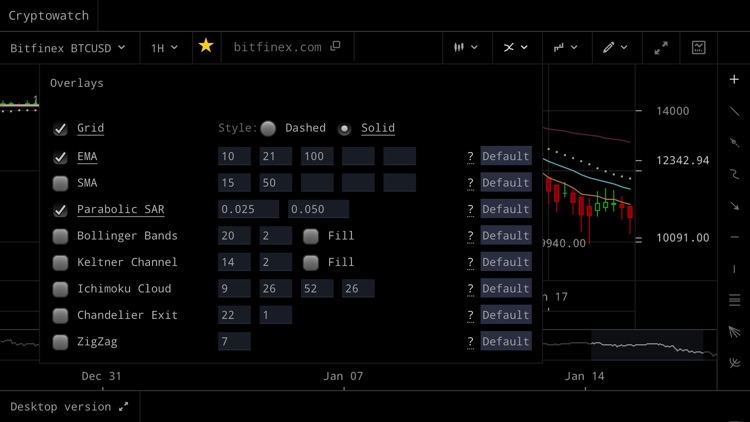Reset Ichimoku Cloud with Default button
The image size is (750, 422).
click(506, 289)
